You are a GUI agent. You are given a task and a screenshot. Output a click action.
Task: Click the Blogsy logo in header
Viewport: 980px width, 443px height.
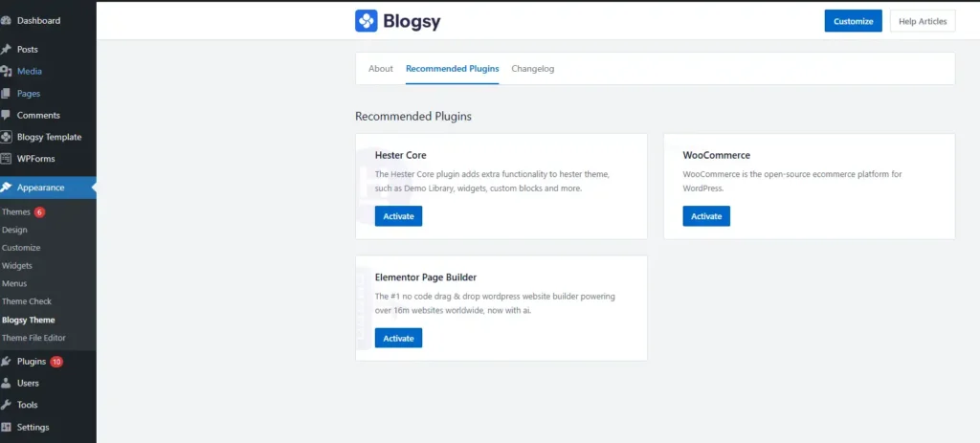tap(366, 21)
